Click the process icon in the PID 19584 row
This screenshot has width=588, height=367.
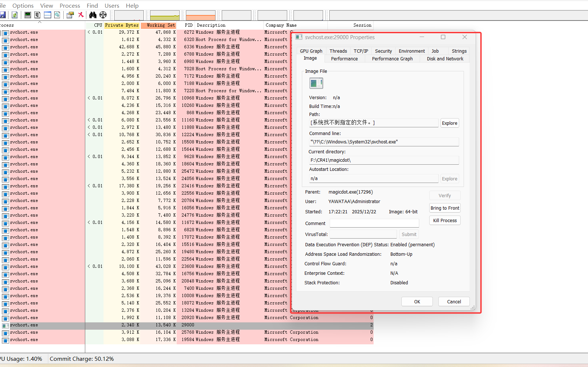pos(5,340)
